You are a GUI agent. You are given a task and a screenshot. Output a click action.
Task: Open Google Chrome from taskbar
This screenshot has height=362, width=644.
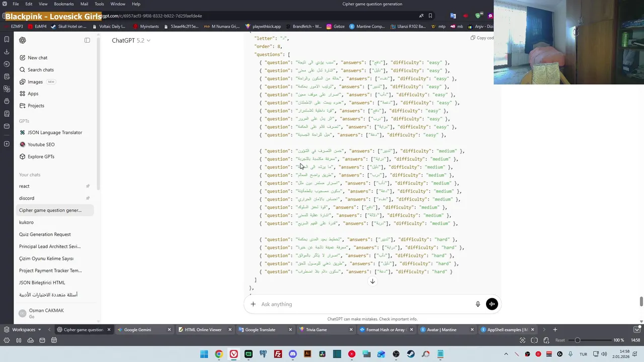pos(219,354)
